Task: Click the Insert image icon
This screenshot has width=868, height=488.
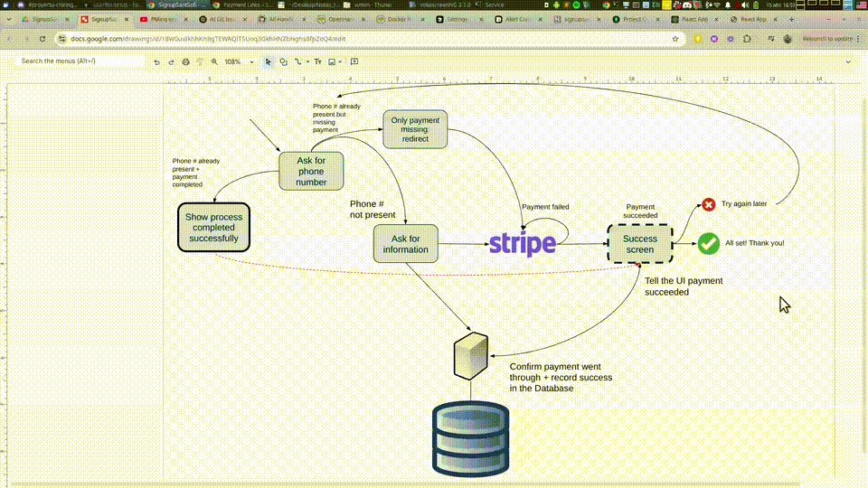Action: [x=332, y=62]
